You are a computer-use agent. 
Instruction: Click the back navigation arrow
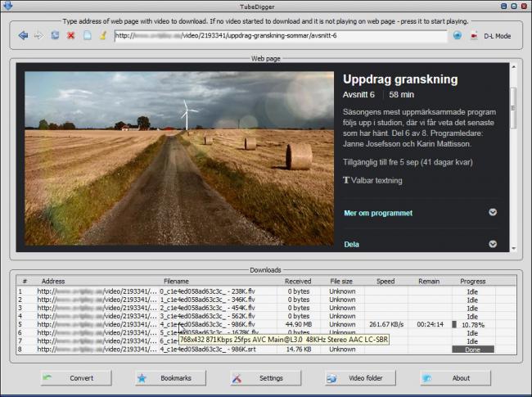coord(23,36)
